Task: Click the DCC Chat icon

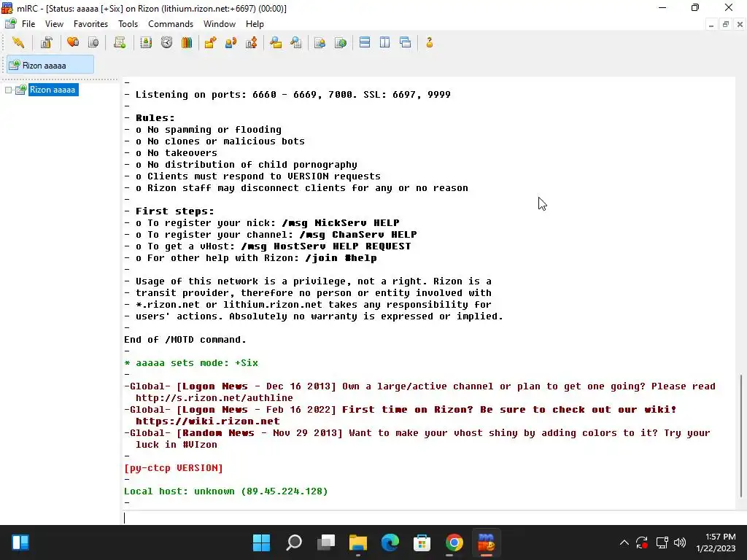Action: click(x=231, y=43)
